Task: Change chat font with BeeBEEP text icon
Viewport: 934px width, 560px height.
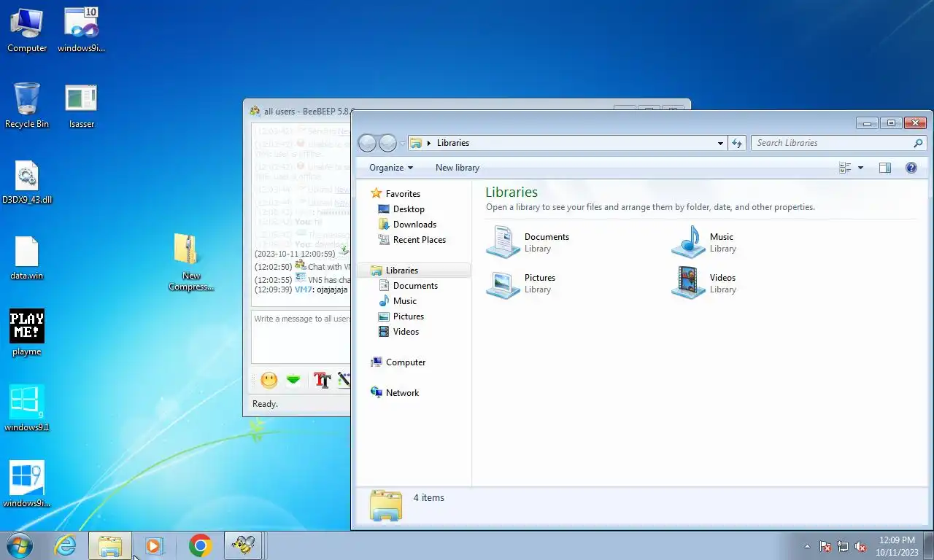Action: [322, 380]
